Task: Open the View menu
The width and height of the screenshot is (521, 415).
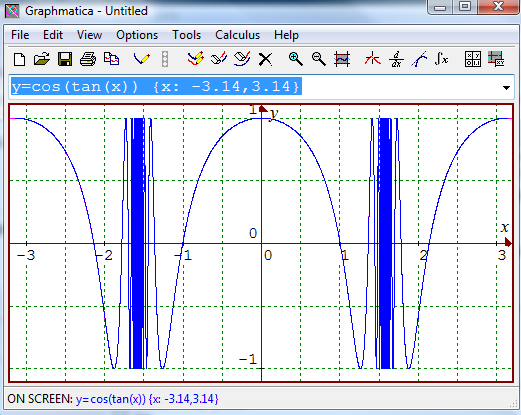Action: (89, 35)
